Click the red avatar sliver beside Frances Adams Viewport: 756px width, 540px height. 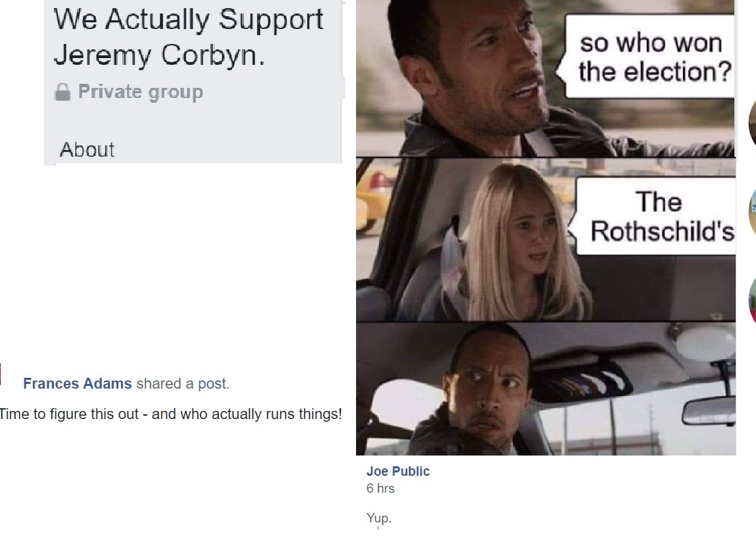1,374
